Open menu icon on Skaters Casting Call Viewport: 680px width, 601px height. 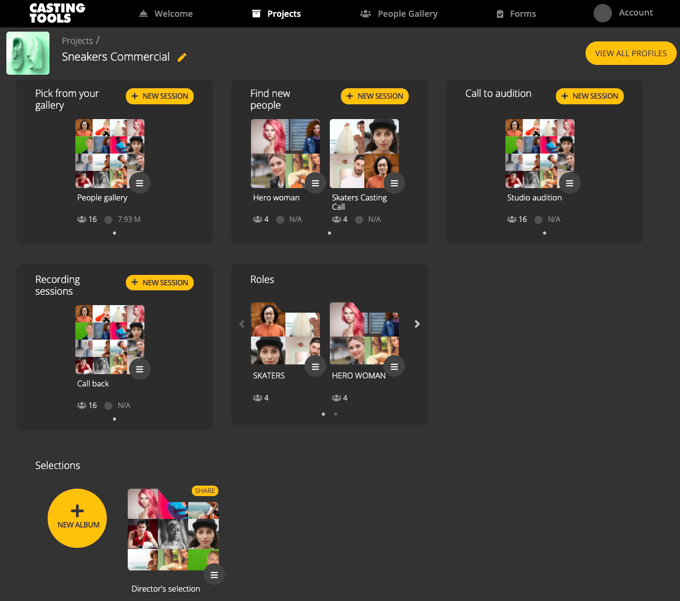(x=394, y=183)
